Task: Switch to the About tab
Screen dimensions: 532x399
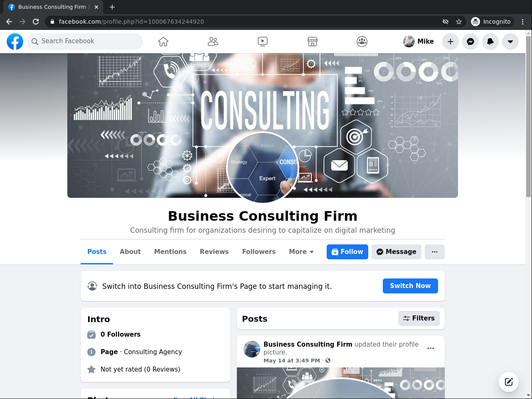Action: coord(130,252)
